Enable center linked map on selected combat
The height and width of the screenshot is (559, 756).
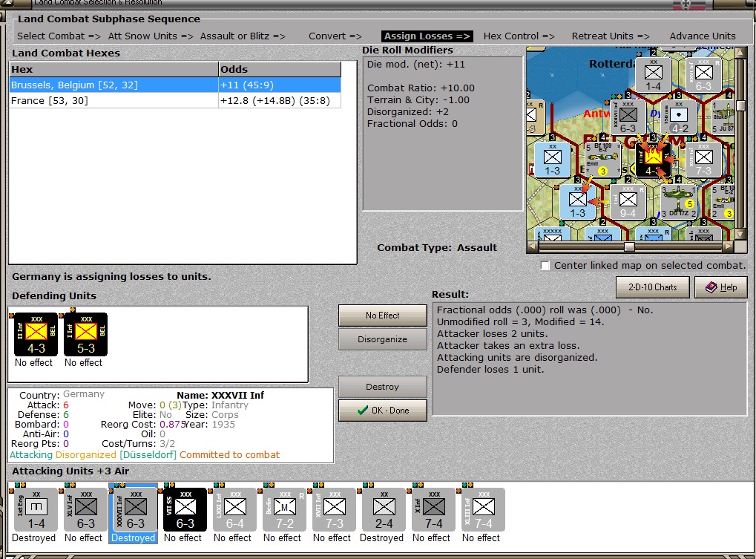point(545,266)
